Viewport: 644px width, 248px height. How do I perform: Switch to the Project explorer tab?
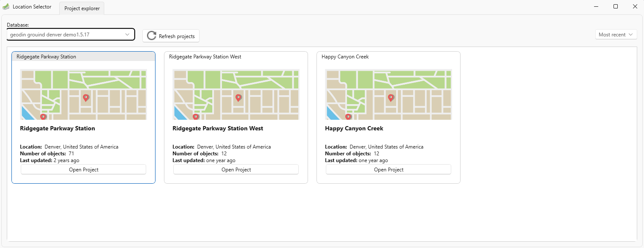point(82,8)
